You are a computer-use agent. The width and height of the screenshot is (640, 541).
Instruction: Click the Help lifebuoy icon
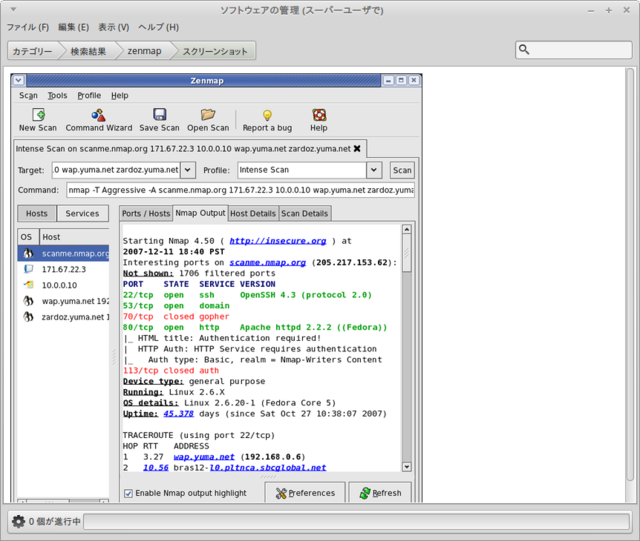[319, 115]
